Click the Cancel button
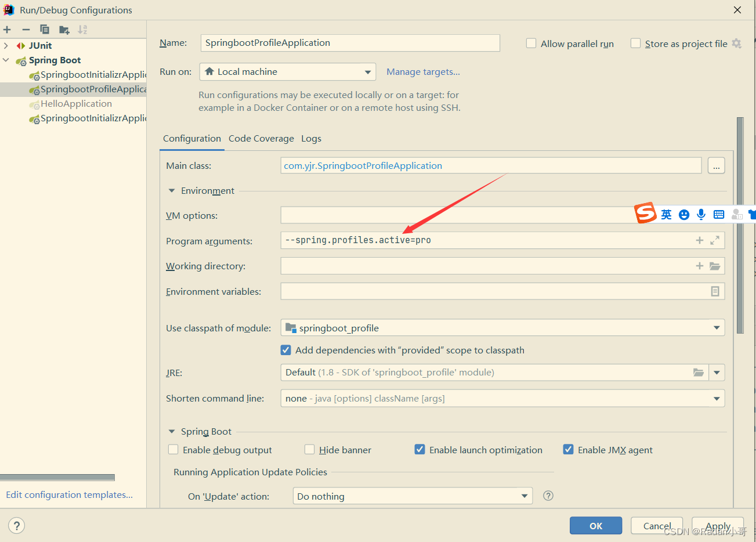756x542 pixels. pyautogui.click(x=657, y=526)
